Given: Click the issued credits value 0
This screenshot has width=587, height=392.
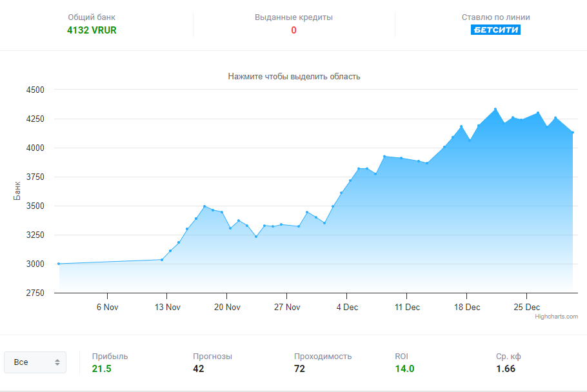Looking at the screenshot, I should click(293, 30).
